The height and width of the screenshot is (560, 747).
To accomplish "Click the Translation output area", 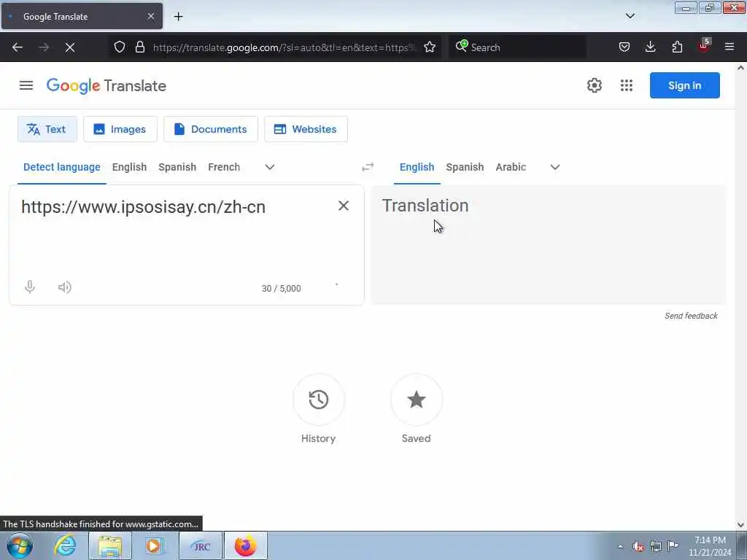I will [x=548, y=245].
